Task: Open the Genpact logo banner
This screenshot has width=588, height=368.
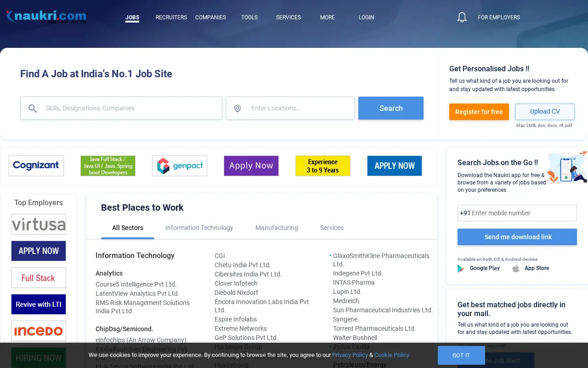Action: point(180,166)
